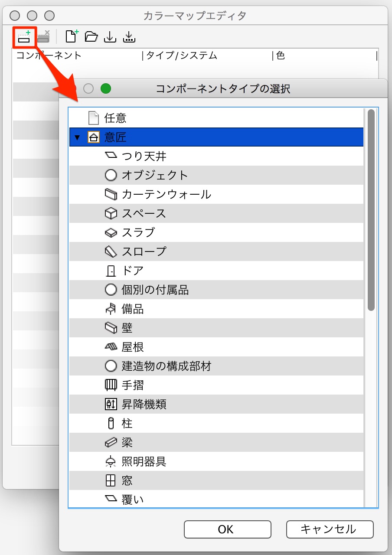Create a new color map file

72,36
